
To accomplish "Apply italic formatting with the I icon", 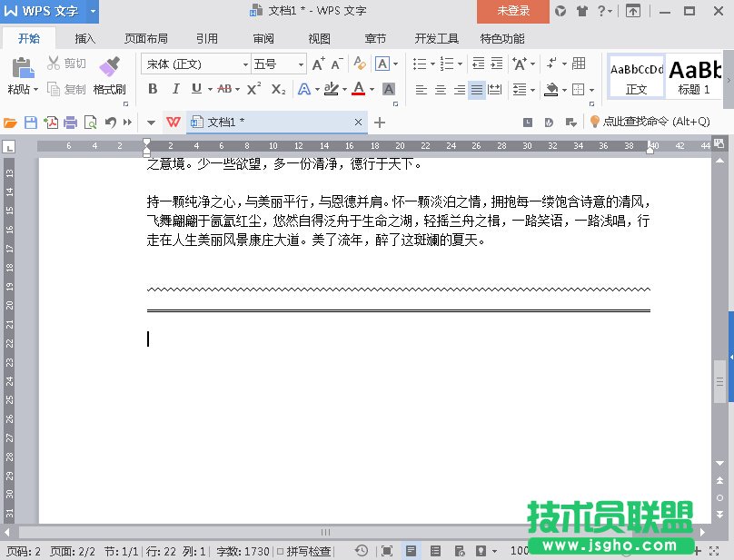I will pos(174,89).
